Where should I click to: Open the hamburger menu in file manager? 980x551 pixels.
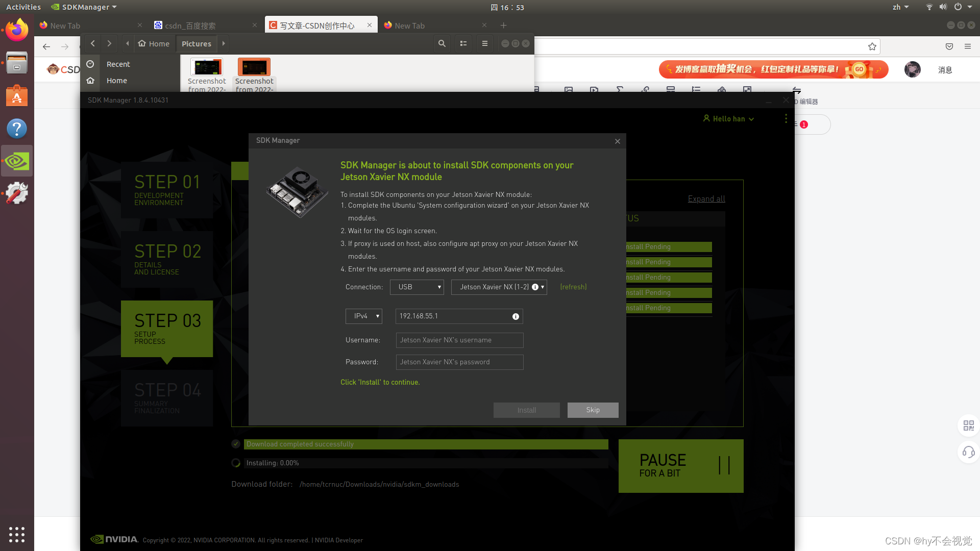pyautogui.click(x=485, y=44)
